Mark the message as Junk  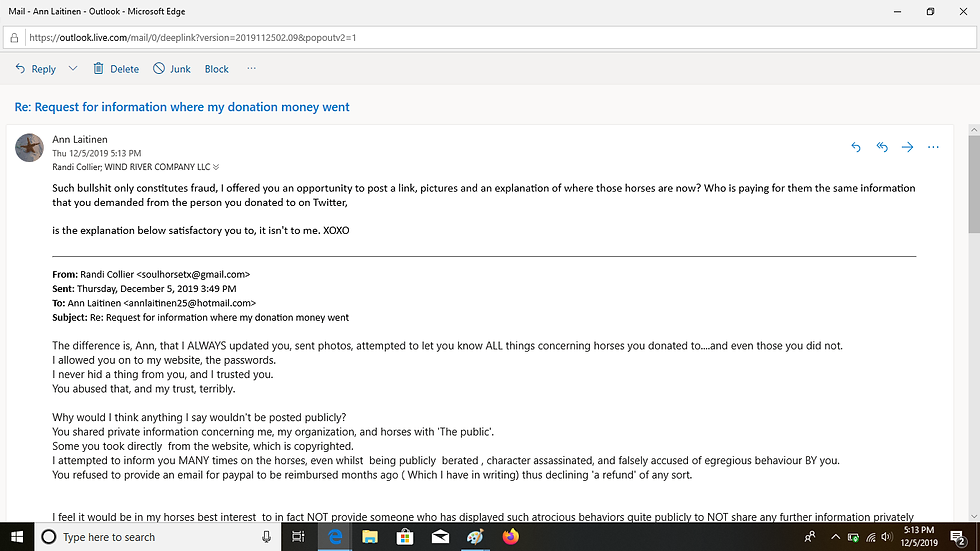click(x=172, y=69)
